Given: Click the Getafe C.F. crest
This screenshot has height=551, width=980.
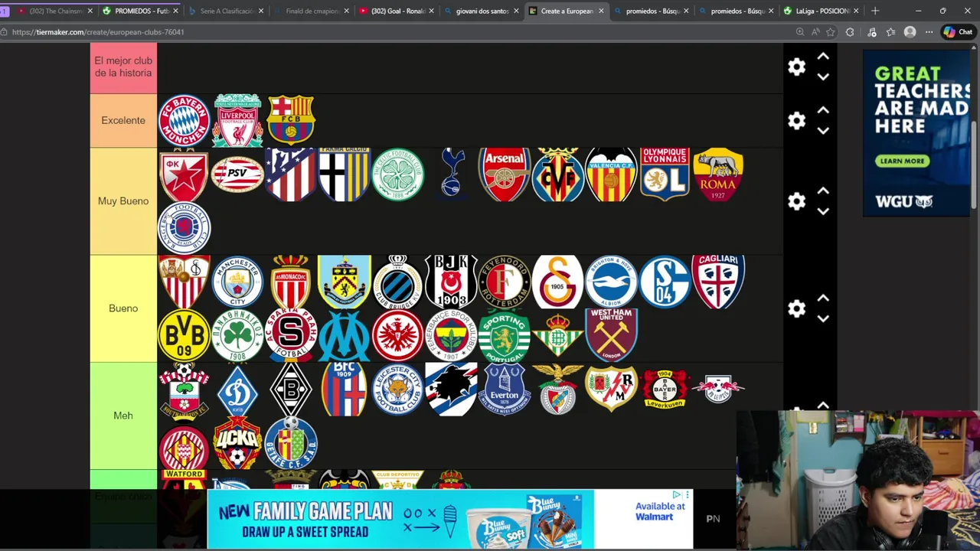Looking at the screenshot, I should point(291,442).
